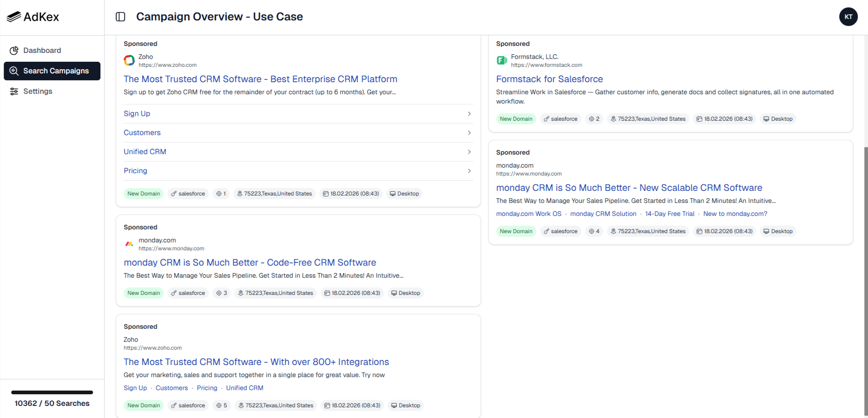Click the New Domain badge on the Formstack ad
The width and height of the screenshot is (868, 418).
click(x=516, y=119)
